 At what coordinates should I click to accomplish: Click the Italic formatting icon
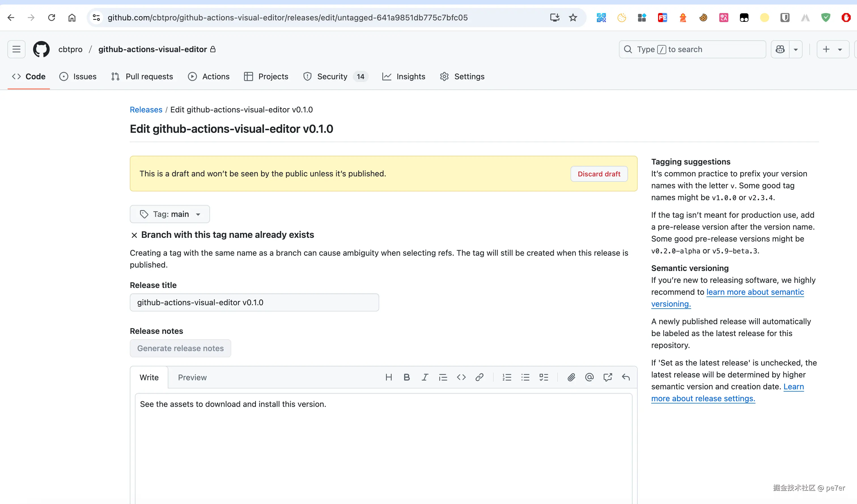tap(425, 377)
